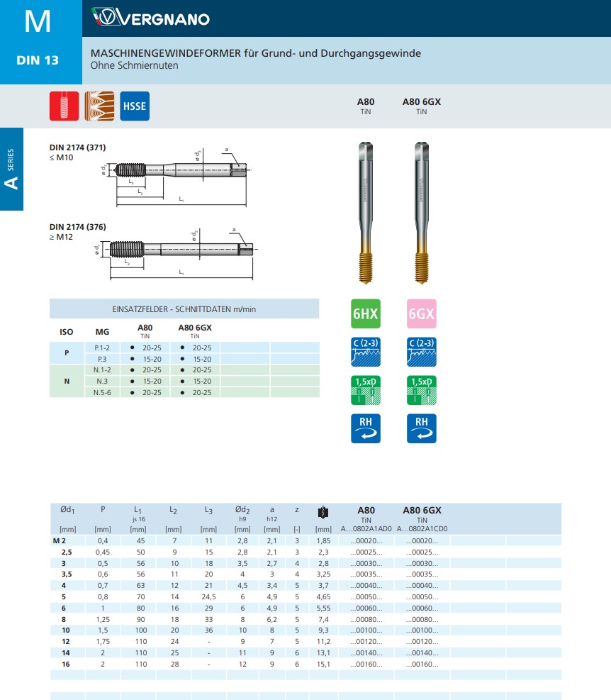Viewport: 611px width, 700px height.
Task: Click the 1,5xD depth icon below 6GX
Action: pos(421,389)
